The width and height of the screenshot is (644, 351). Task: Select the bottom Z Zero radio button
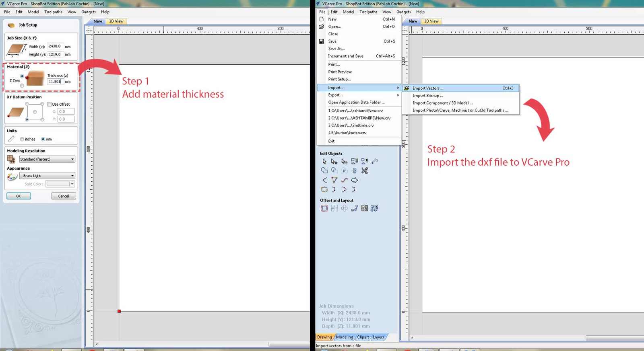[22, 86]
